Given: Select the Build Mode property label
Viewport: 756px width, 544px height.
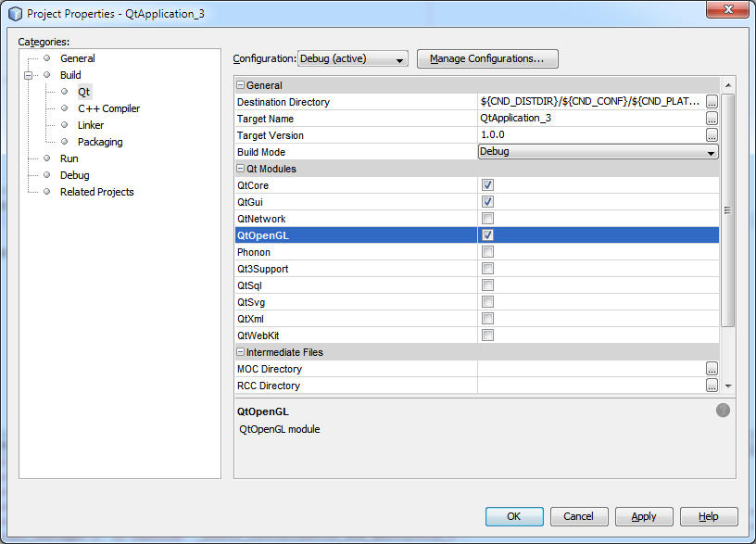Looking at the screenshot, I should coord(261,152).
